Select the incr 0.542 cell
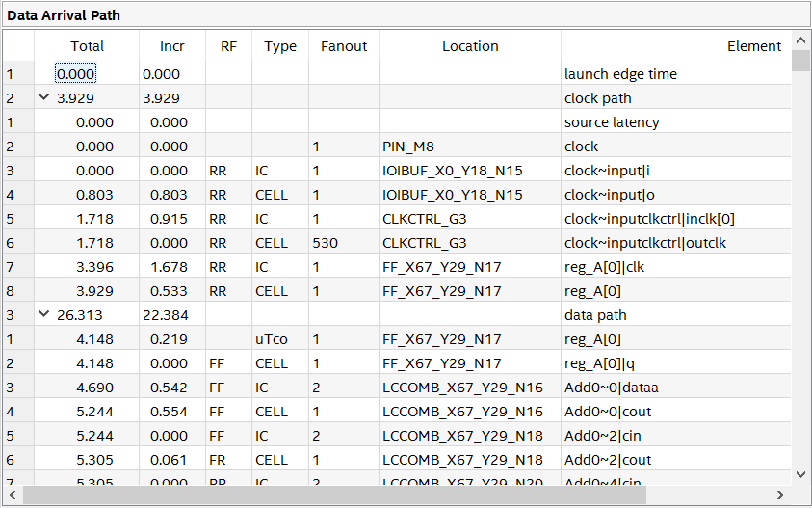812x508 pixels. click(x=171, y=388)
